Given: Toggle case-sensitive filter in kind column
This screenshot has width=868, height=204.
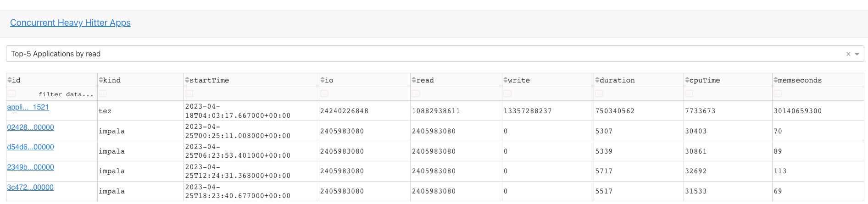Looking at the screenshot, I should coord(103,94).
